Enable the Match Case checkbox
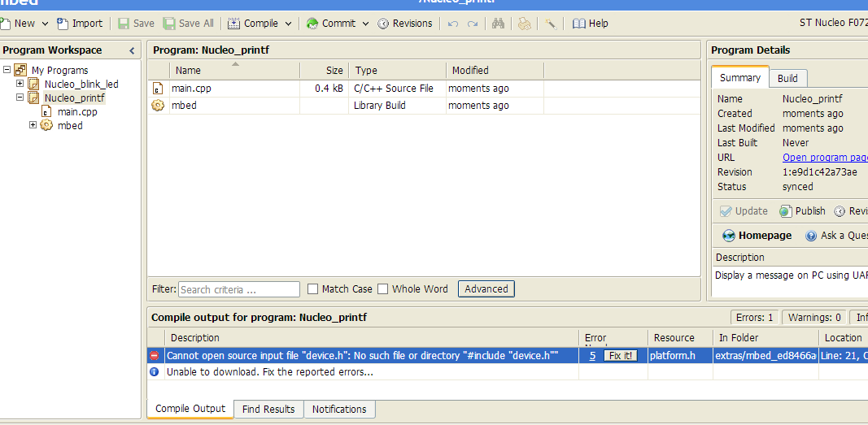 pyautogui.click(x=312, y=289)
